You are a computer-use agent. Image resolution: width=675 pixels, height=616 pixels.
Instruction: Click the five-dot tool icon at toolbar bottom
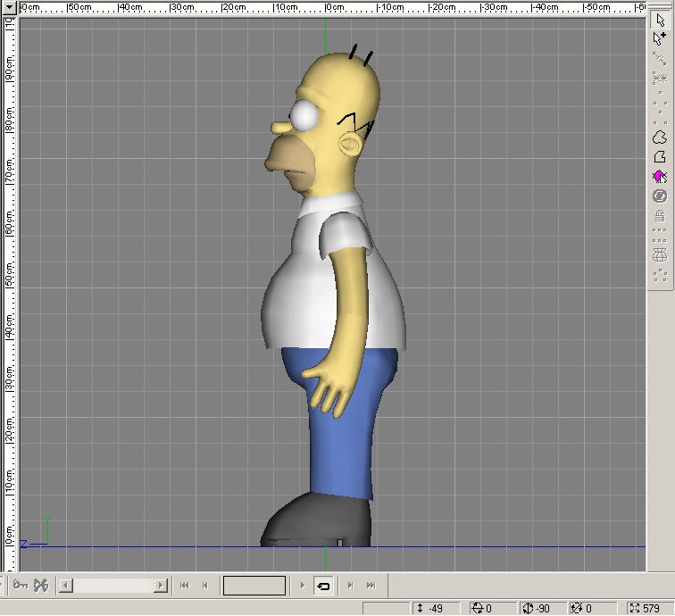[660, 275]
